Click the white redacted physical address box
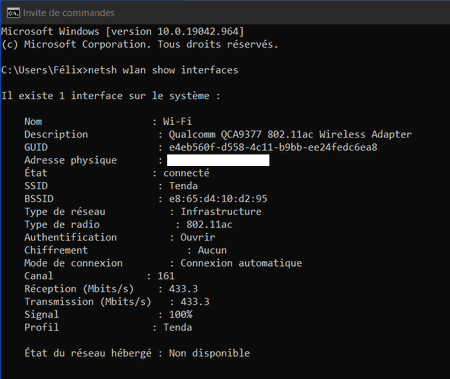Image resolution: width=450 pixels, height=379 pixels. [218, 160]
